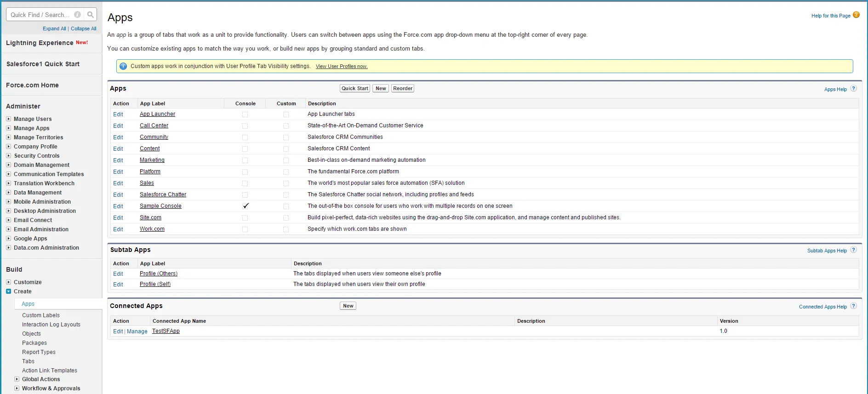The width and height of the screenshot is (868, 394).
Task: Open the Apps Help question mark icon
Action: (853, 89)
